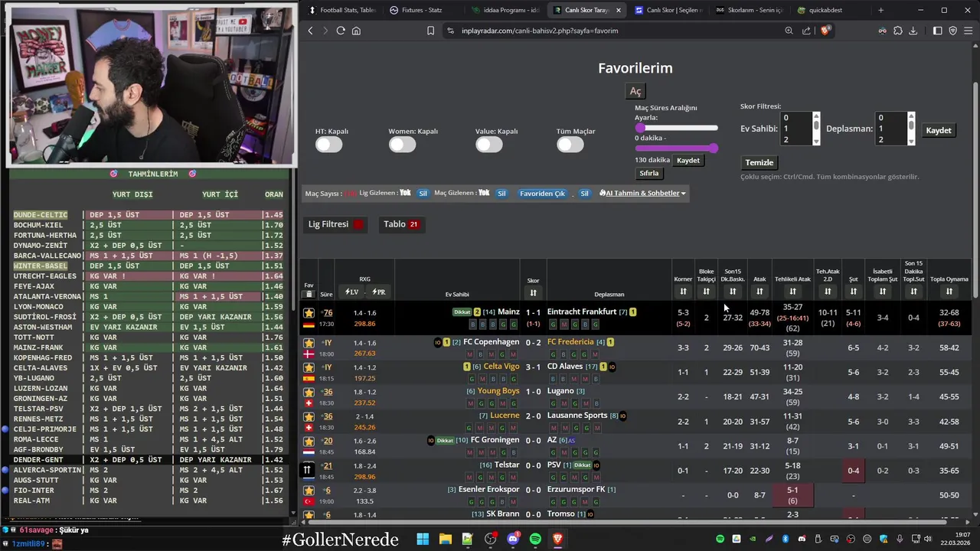
Task: Open Spotify from the taskbar
Action: click(x=535, y=540)
